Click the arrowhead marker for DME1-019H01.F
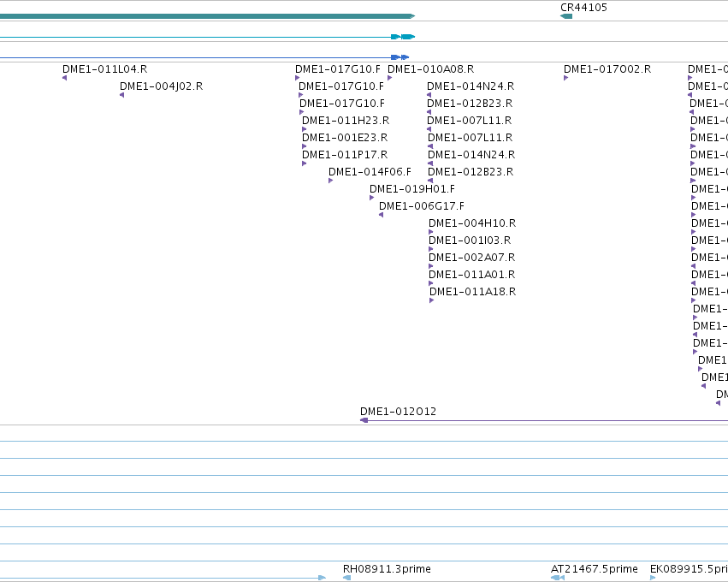Viewport: 728px width, 582px height. point(371,198)
